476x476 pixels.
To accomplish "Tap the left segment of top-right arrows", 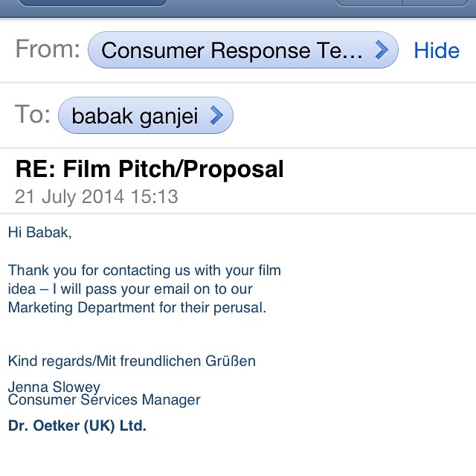I will coord(370,2).
